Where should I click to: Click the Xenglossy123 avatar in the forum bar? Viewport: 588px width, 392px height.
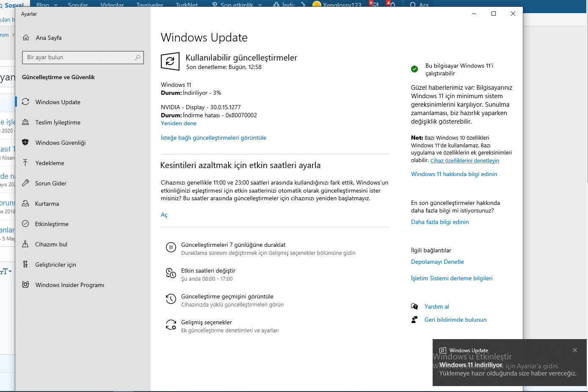[316, 5]
